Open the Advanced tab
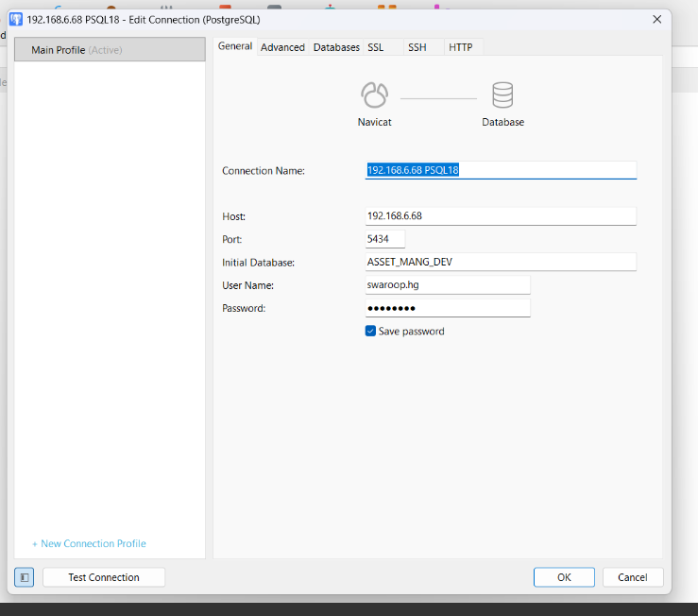 [282, 47]
